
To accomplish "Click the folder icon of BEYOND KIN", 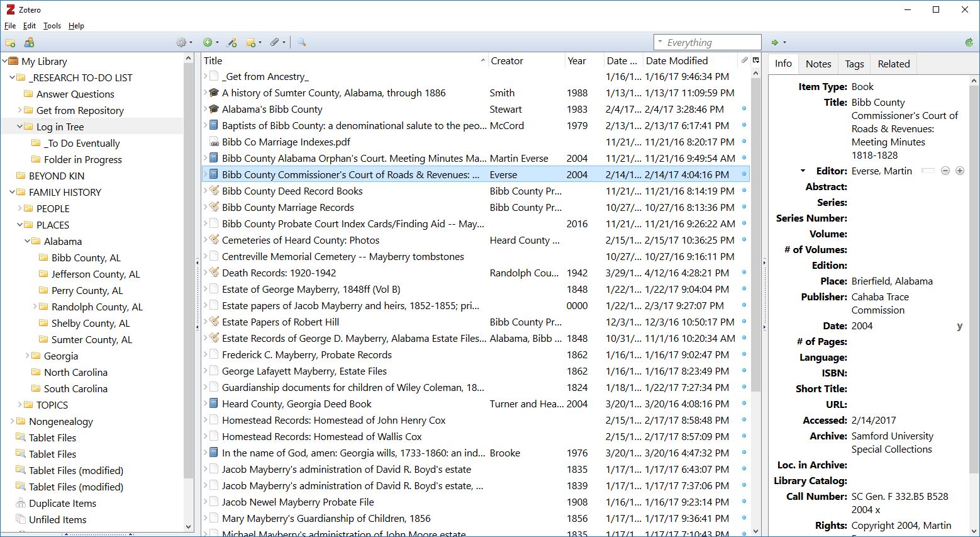I will [x=21, y=176].
